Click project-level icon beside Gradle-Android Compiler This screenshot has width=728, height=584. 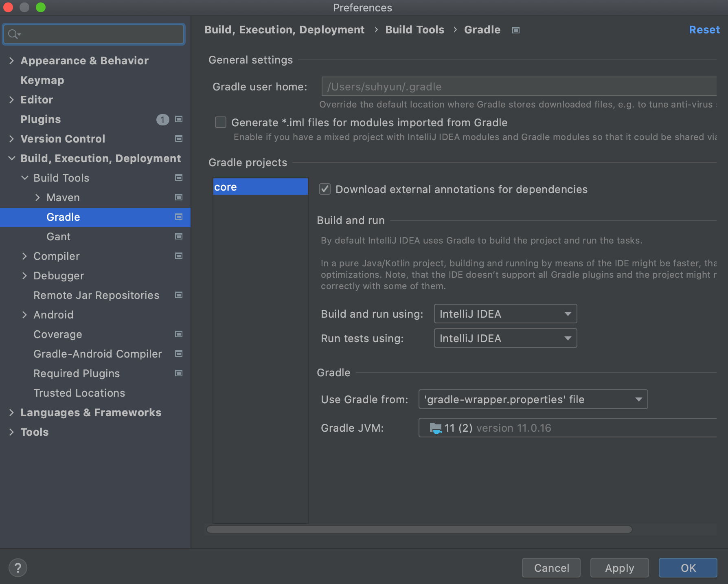point(178,354)
